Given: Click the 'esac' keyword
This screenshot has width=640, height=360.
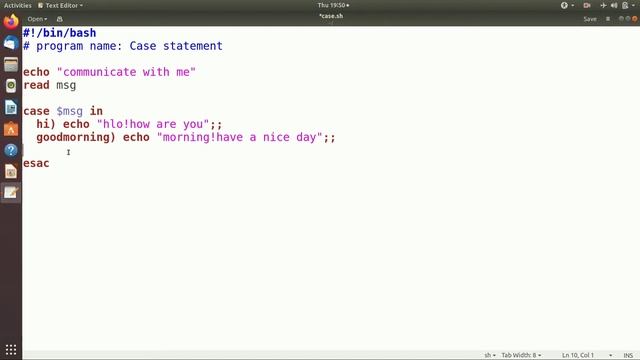Looking at the screenshot, I should click(36, 163).
